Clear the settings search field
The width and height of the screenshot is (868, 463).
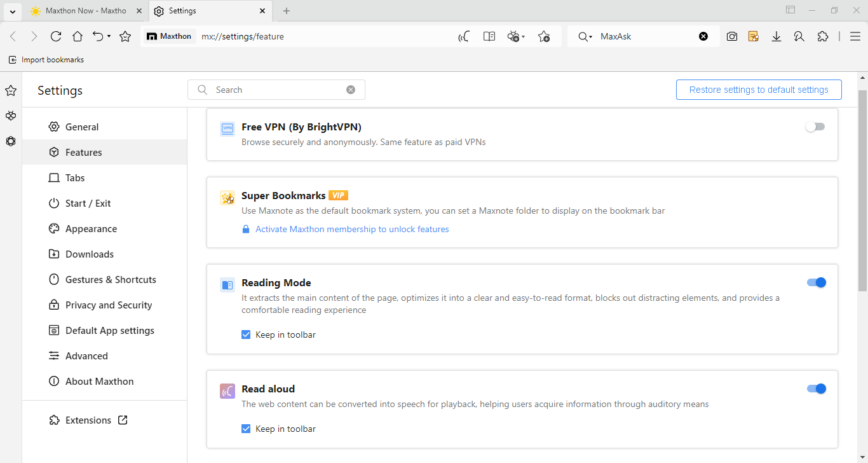click(351, 90)
